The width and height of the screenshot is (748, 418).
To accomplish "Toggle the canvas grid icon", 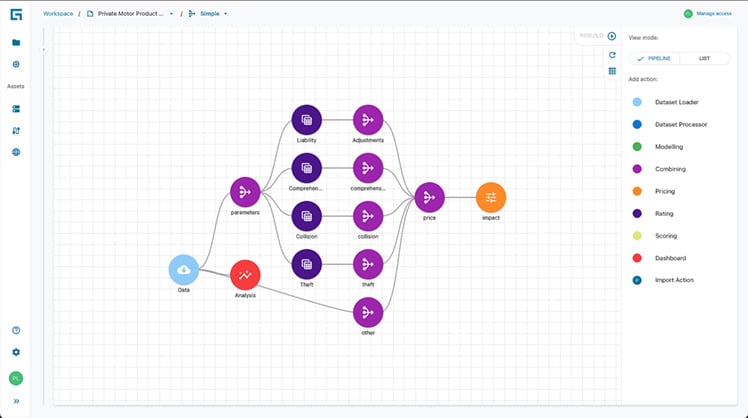I will tap(612, 71).
